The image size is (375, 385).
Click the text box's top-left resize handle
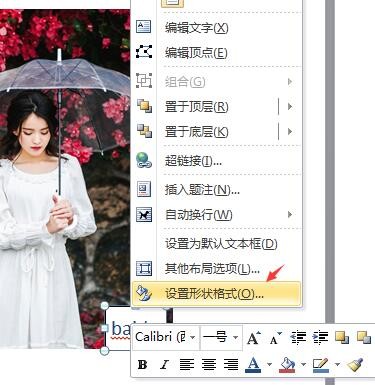coord(104,306)
